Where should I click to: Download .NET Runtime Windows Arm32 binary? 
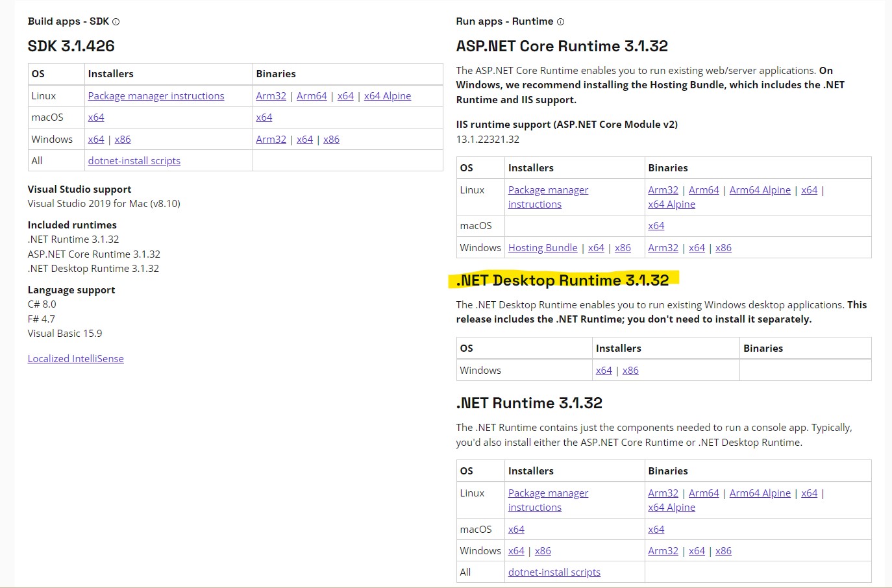click(663, 551)
